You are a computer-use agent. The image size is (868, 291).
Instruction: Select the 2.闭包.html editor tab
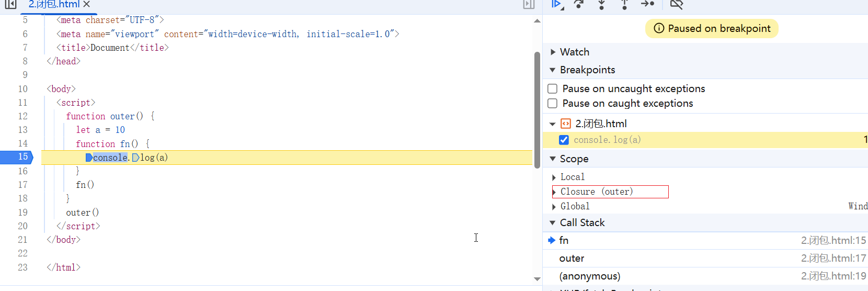(x=54, y=4)
